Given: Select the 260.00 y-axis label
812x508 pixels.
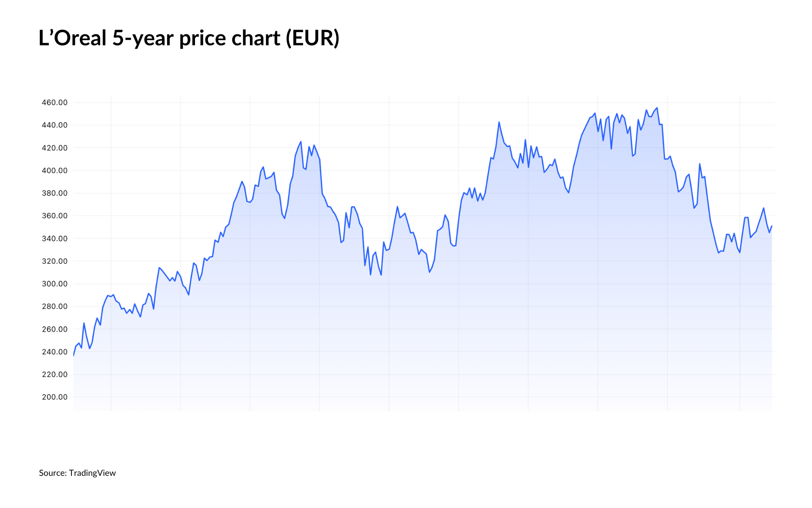Looking at the screenshot, I should pos(55,329).
